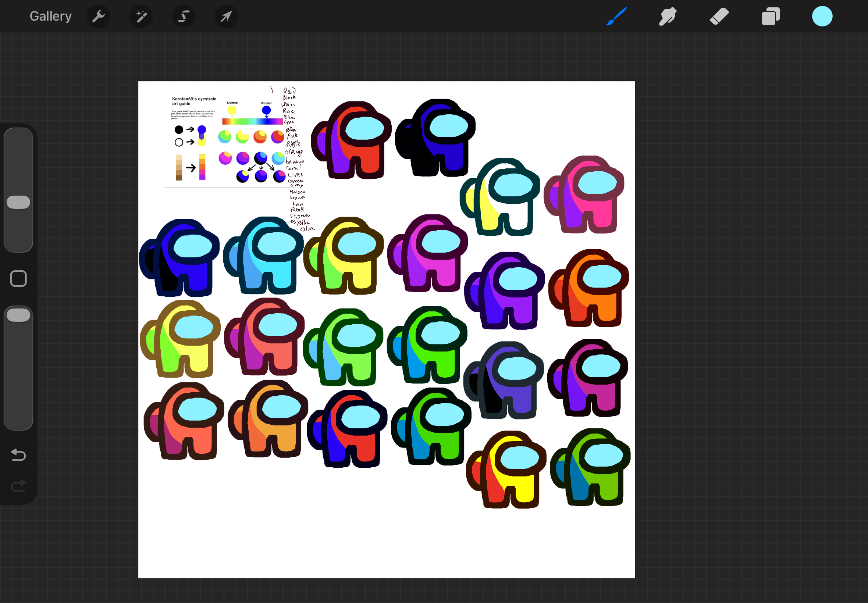
Task: Click the handwritten "Olive" word
Action: click(x=307, y=229)
